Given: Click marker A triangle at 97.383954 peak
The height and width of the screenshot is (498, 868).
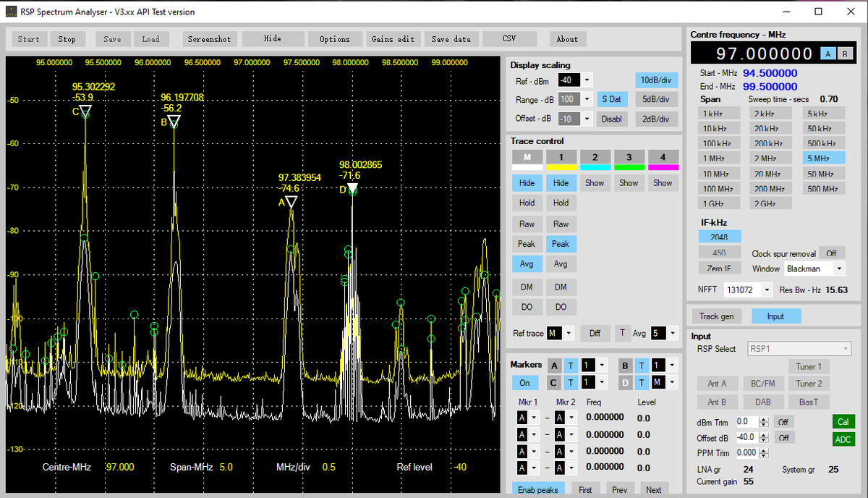Looking at the screenshot, I should coord(291,202).
